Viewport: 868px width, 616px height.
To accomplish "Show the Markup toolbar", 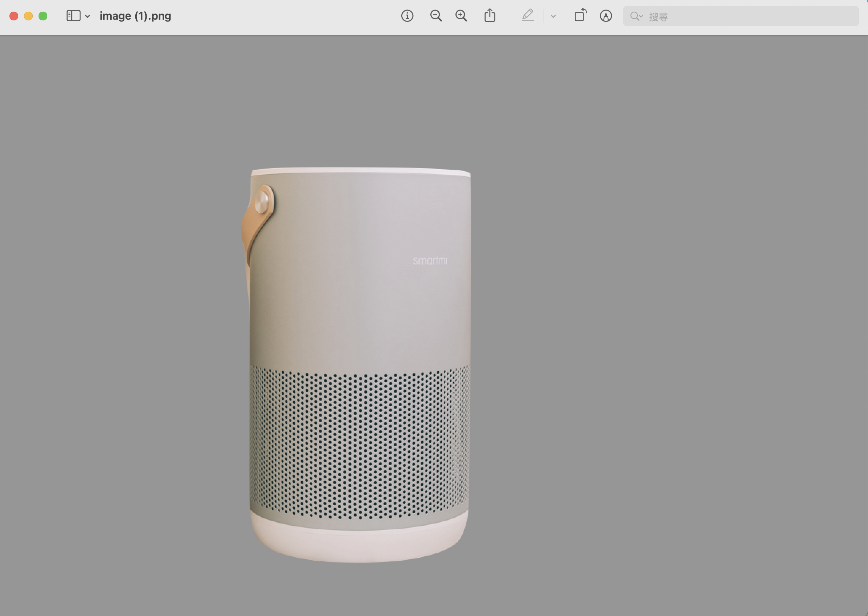I will [606, 16].
